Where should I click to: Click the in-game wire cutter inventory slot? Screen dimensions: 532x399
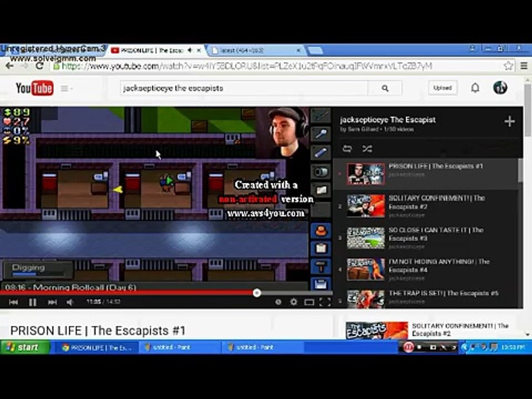click(321, 116)
